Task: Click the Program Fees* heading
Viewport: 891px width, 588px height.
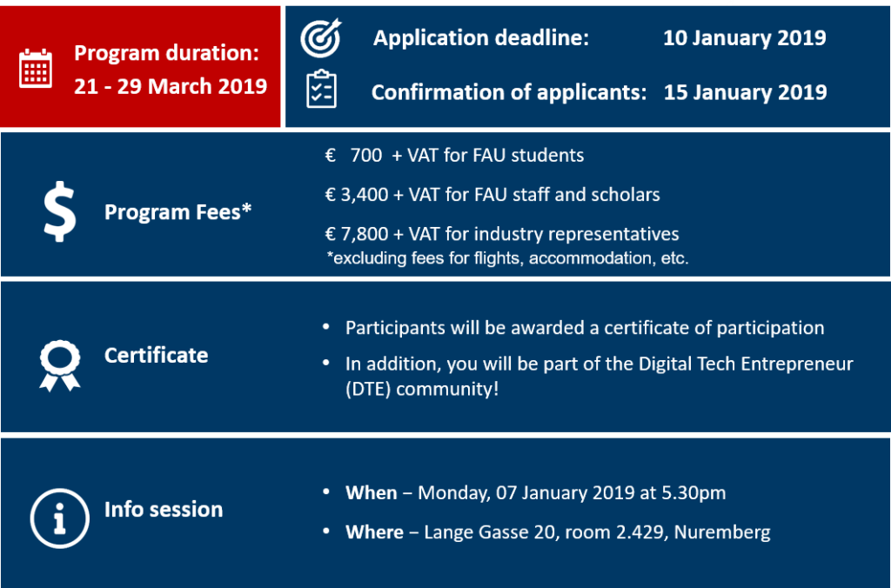Action: (178, 211)
